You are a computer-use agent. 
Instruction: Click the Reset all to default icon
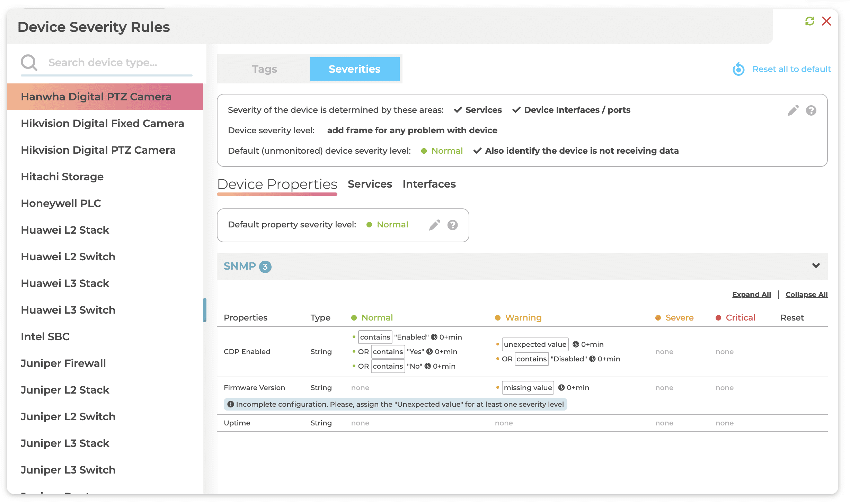(738, 69)
